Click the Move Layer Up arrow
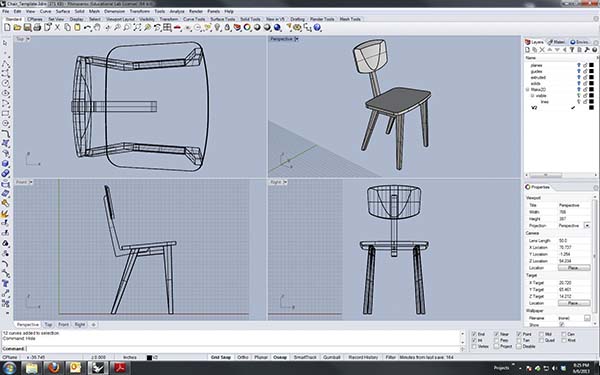This screenshot has width=600, height=375. [550, 50]
